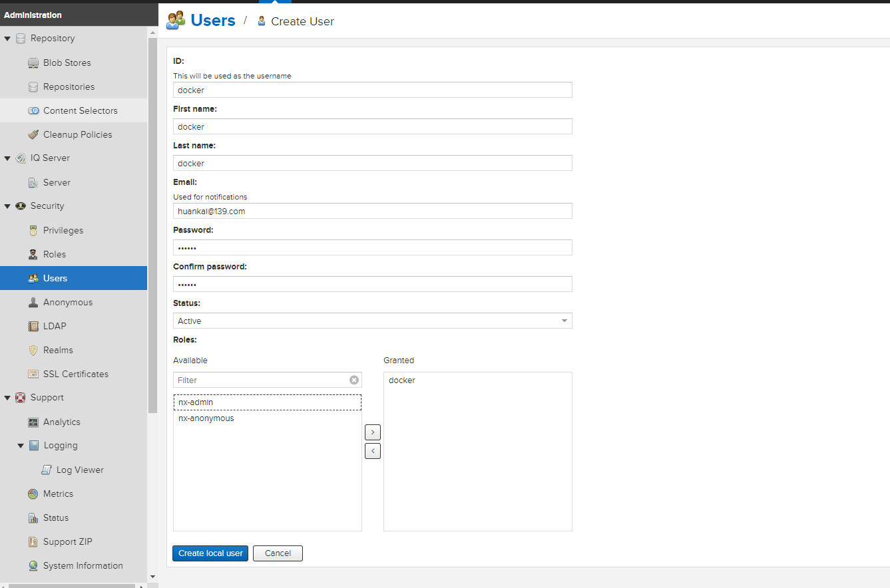Viewport: 890px width, 588px height.
Task: Click sidebar vertical scrollbar down arrow
Action: [152, 577]
